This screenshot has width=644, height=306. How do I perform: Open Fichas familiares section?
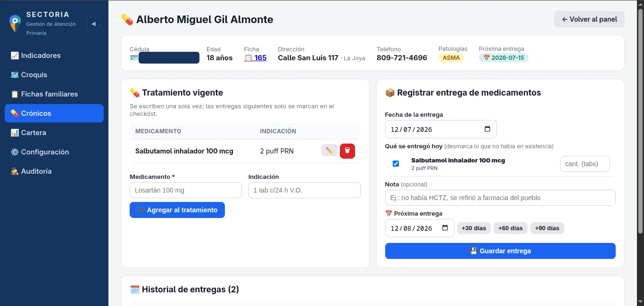click(x=54, y=94)
